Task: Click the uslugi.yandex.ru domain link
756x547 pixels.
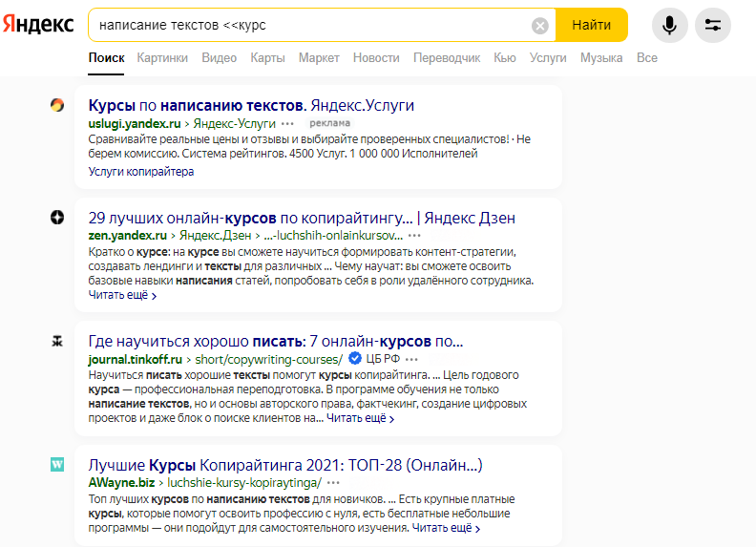Action: coord(135,123)
